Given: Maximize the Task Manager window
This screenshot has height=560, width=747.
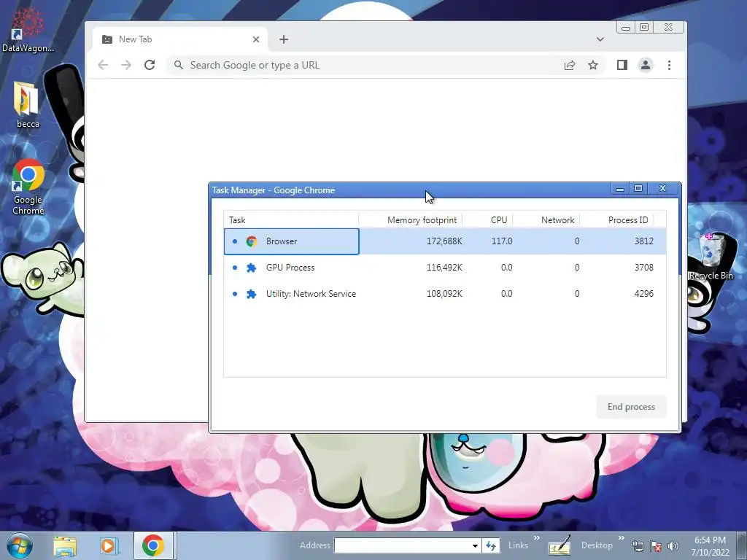Looking at the screenshot, I should 638,189.
